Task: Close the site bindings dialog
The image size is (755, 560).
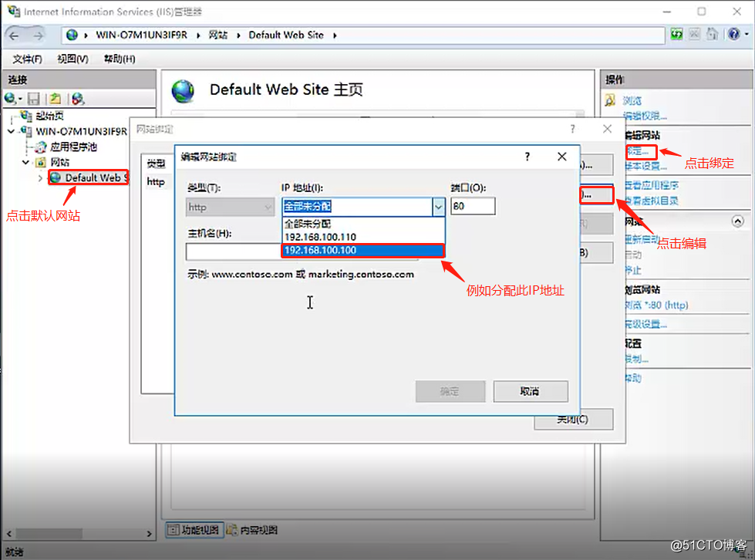Action: pos(607,129)
